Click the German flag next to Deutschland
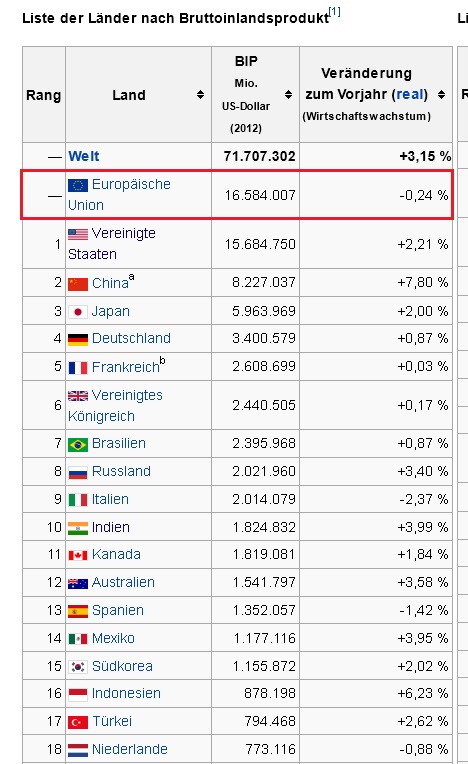Image resolution: width=468 pixels, height=764 pixels. pos(78,339)
